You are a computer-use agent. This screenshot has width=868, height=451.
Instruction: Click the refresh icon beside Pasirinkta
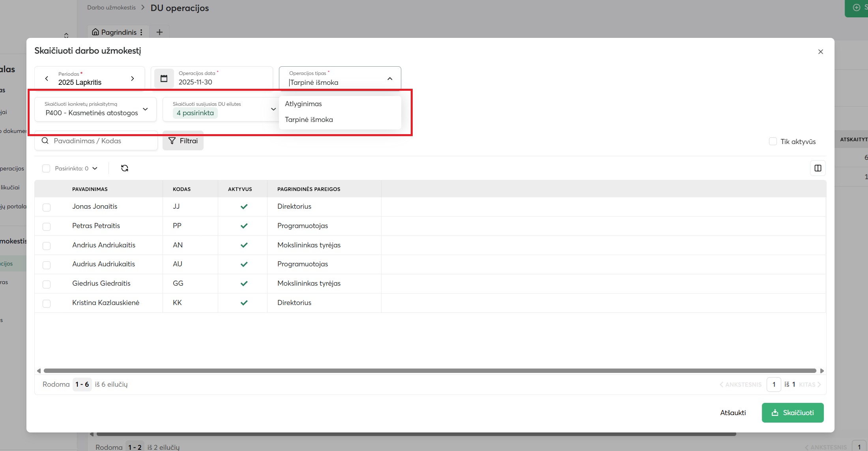[x=125, y=168]
